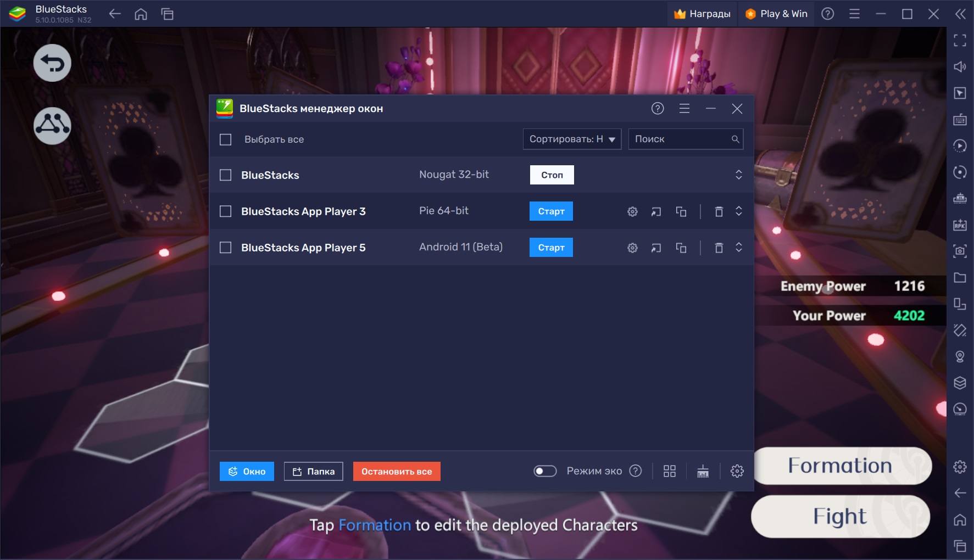Open hamburger menu in window manager
Viewport: 974px width, 560px height.
point(684,109)
